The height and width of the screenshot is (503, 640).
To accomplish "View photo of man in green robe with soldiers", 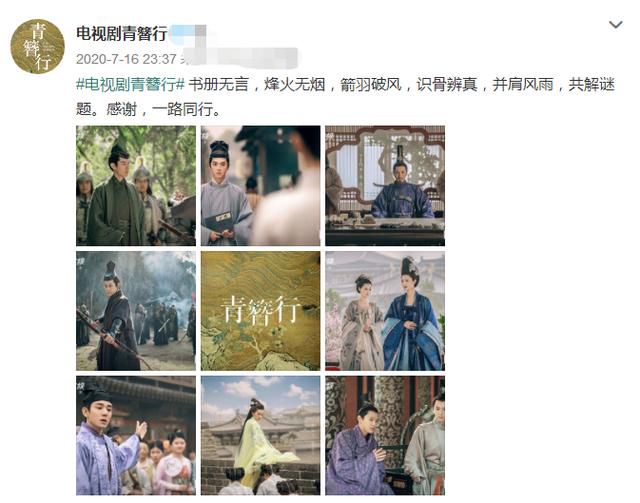I will point(136,185).
